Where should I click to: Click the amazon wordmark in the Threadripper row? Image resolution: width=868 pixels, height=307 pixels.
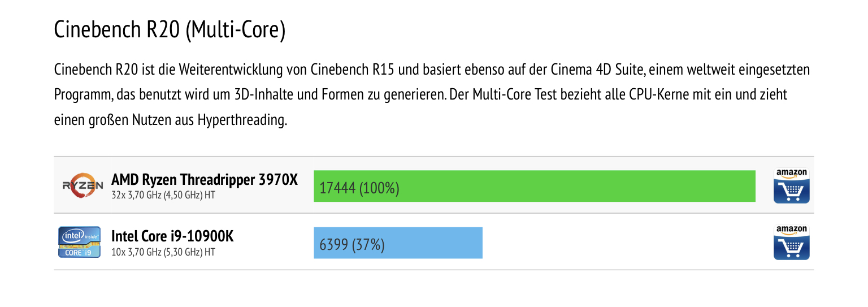tap(791, 174)
